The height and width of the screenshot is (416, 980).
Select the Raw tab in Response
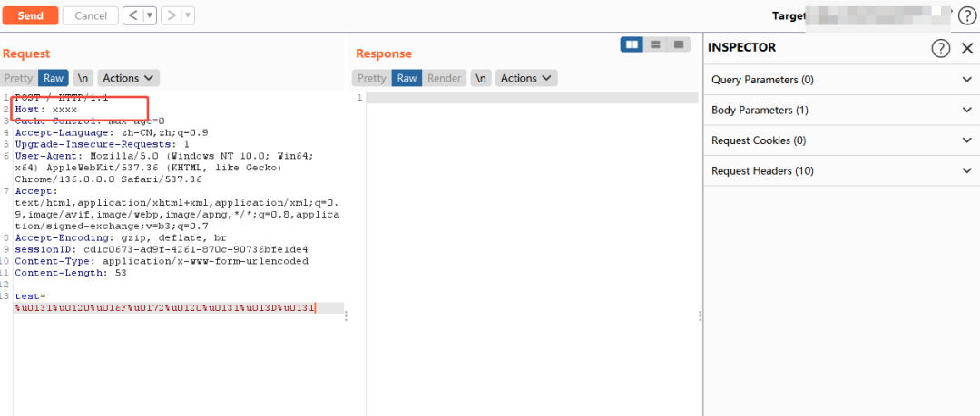[x=407, y=78]
